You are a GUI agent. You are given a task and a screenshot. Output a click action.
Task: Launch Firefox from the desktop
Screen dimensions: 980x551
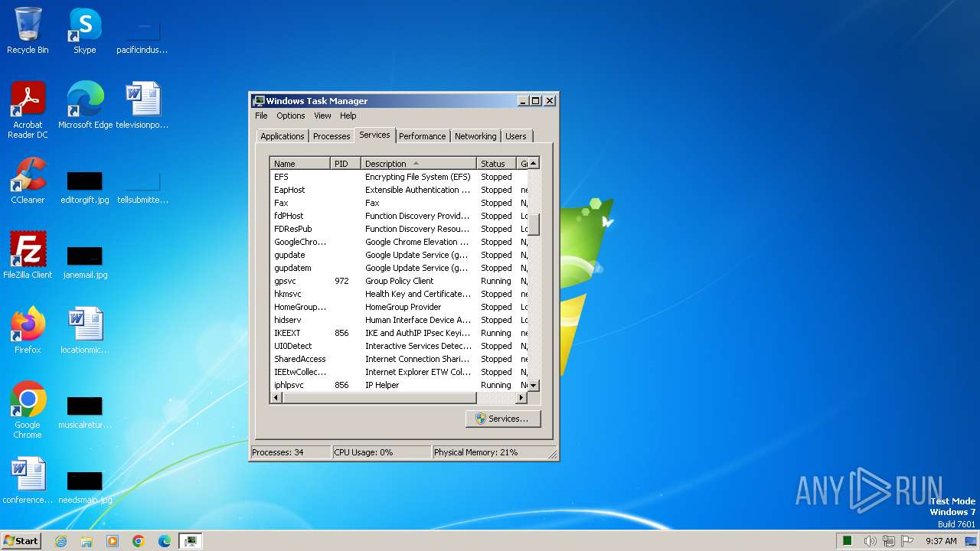[28, 330]
